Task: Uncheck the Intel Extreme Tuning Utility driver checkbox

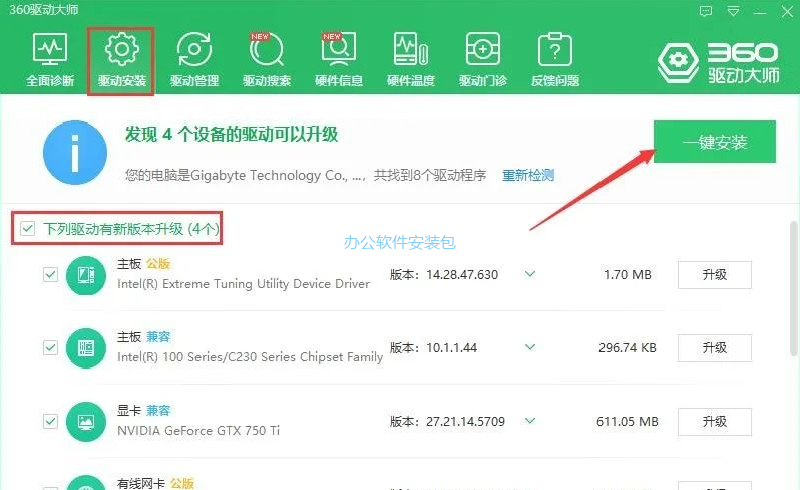Action: (50, 275)
